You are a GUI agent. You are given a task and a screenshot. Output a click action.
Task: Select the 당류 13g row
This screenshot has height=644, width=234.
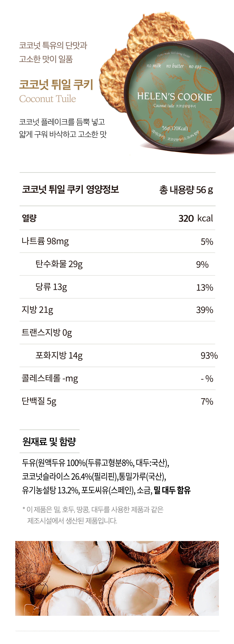coord(117,287)
